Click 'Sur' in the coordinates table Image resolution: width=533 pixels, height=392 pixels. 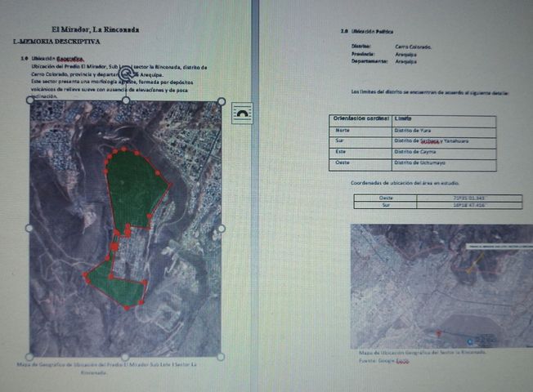(x=386, y=205)
